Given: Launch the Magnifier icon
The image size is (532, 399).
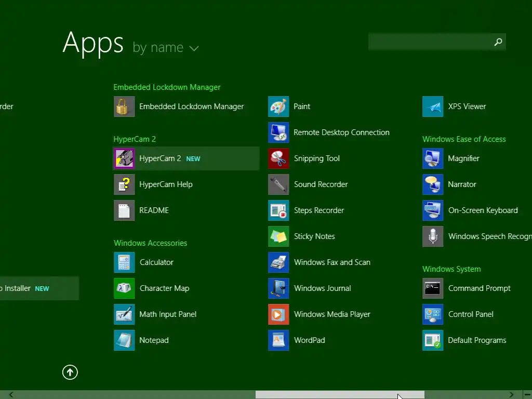Looking at the screenshot, I should pyautogui.click(x=433, y=158).
